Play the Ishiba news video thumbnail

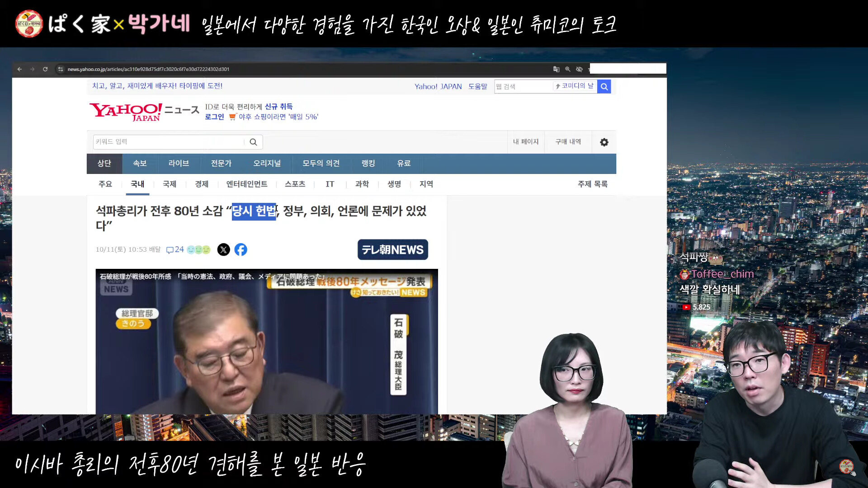(266, 342)
